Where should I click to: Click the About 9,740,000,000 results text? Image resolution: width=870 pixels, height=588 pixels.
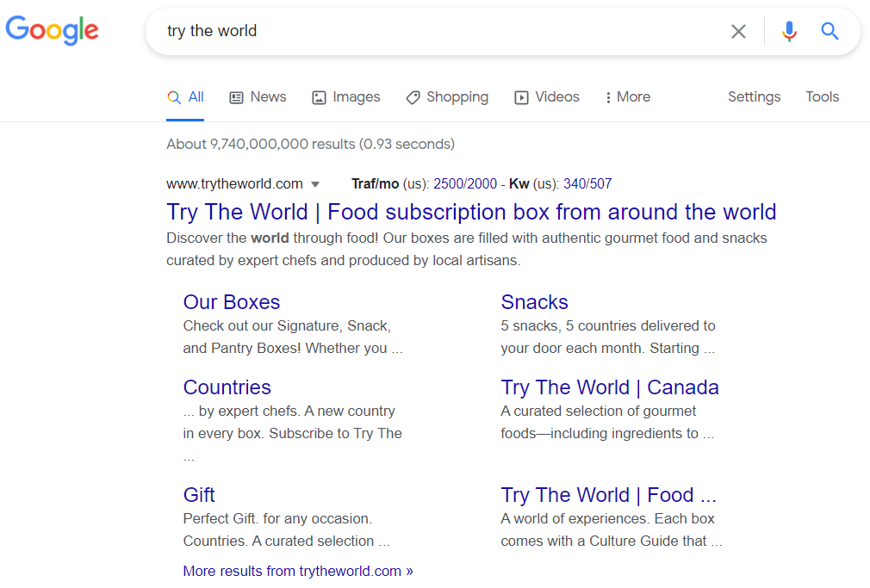tap(311, 145)
